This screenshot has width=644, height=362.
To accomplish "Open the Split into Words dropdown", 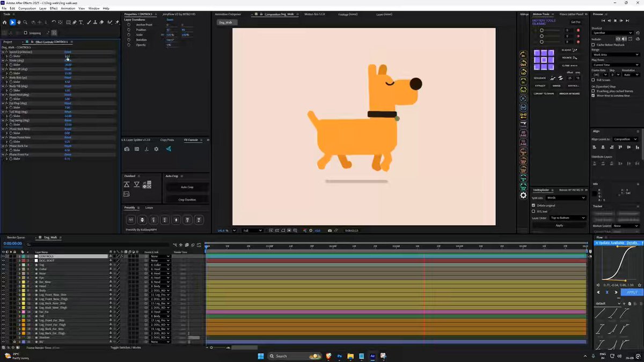I will [x=566, y=198].
